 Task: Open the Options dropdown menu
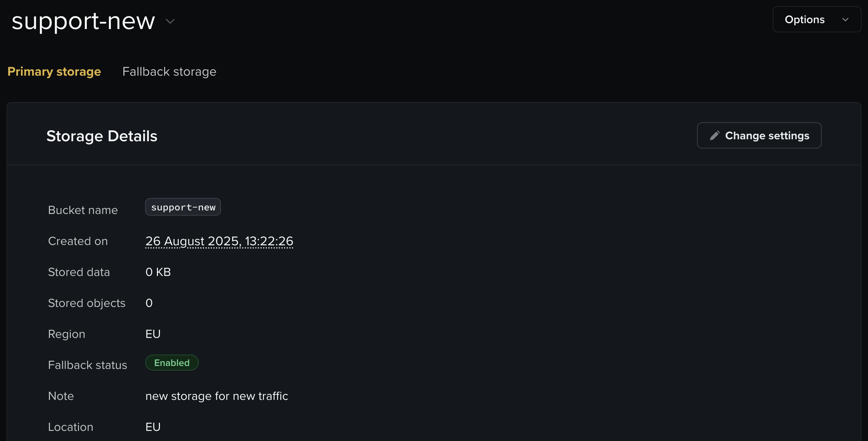point(816,20)
